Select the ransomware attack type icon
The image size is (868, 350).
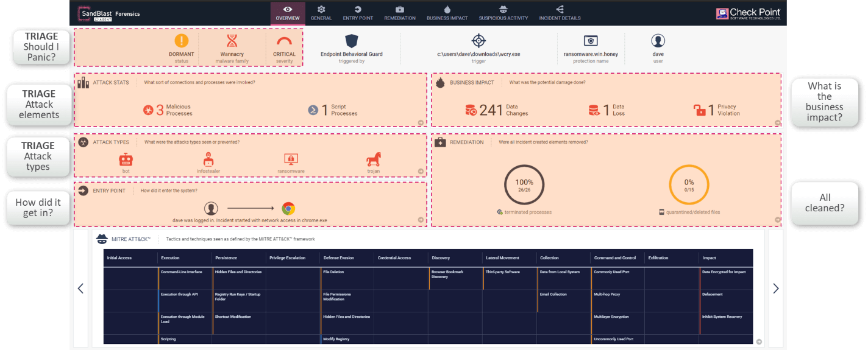point(291,159)
